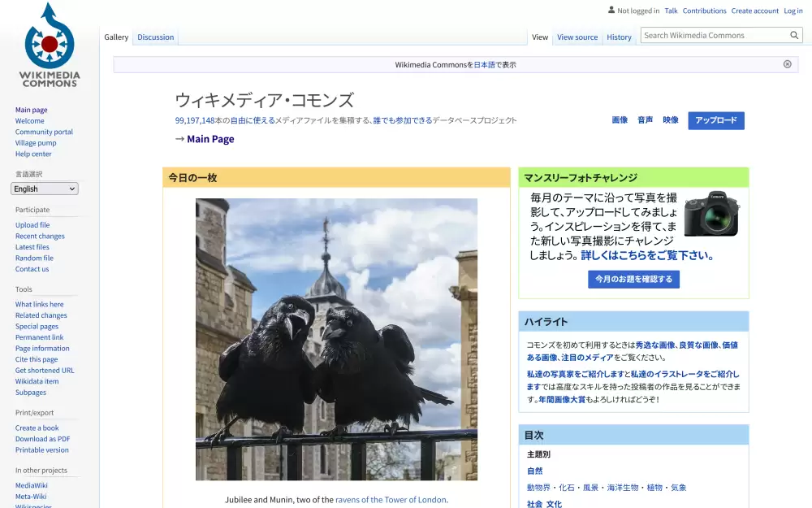Image resolution: width=812 pixels, height=508 pixels.
Task: Open the ravens picture of the day
Action: coord(336,339)
